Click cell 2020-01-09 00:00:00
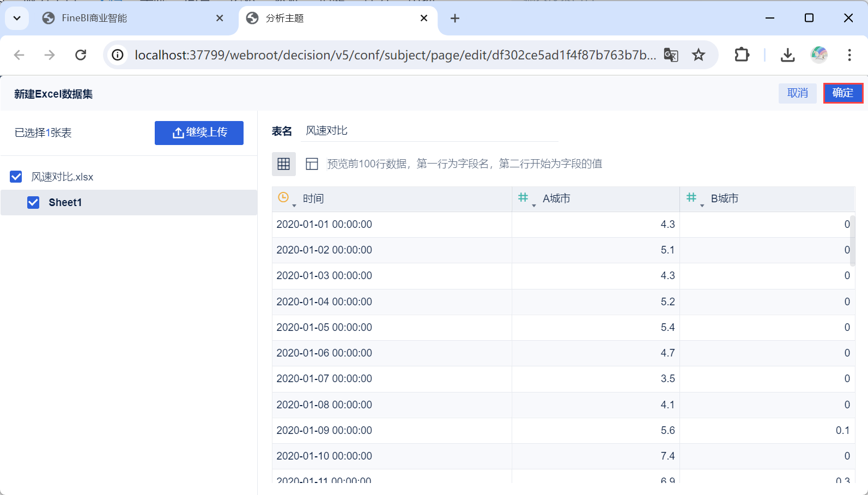 coord(392,431)
